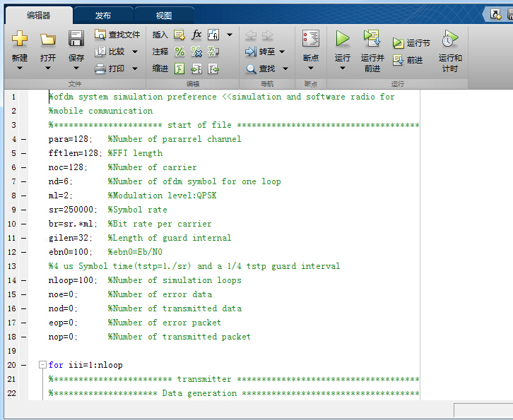Expand the 查找 dropdown arrow
This screenshot has height=420, width=513.
pos(285,68)
